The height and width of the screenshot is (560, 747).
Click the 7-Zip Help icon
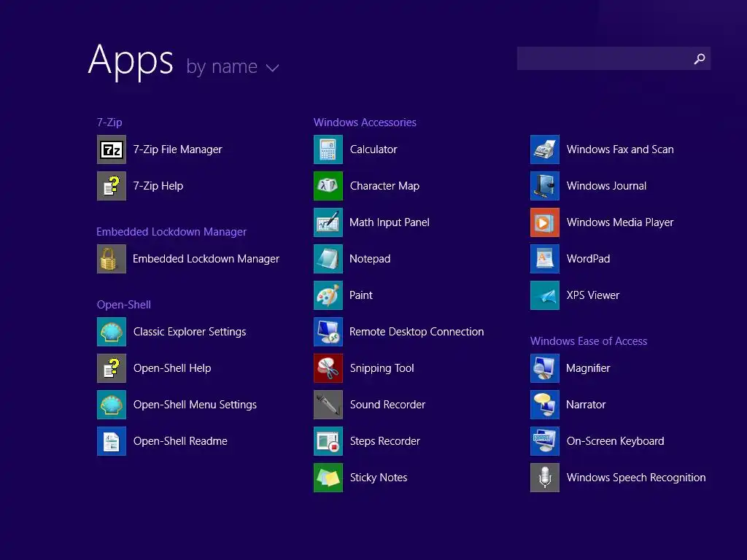[x=112, y=186]
